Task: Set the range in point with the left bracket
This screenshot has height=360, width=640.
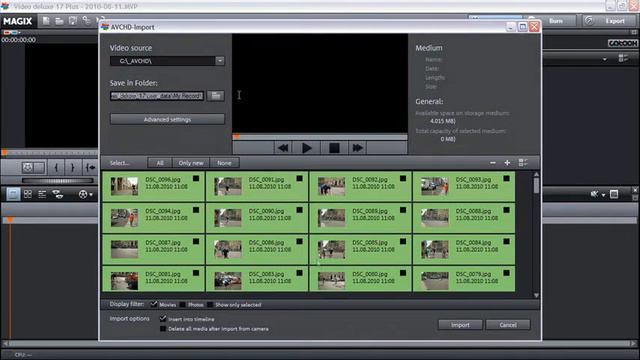Action: coord(56,167)
